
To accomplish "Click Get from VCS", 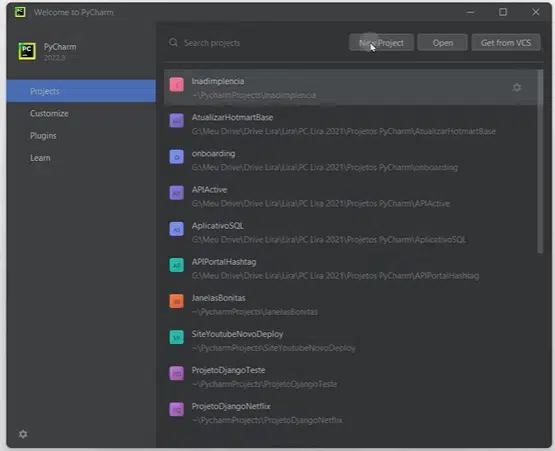I will [x=506, y=43].
